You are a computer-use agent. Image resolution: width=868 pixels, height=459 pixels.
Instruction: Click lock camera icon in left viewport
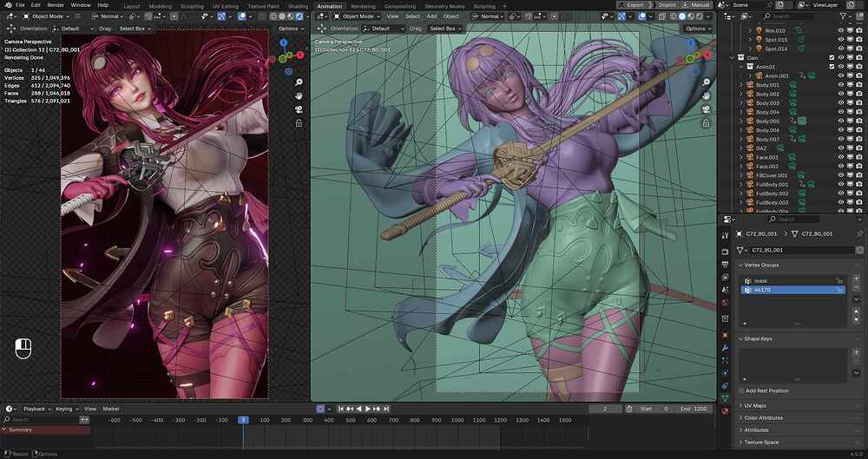pos(299,123)
